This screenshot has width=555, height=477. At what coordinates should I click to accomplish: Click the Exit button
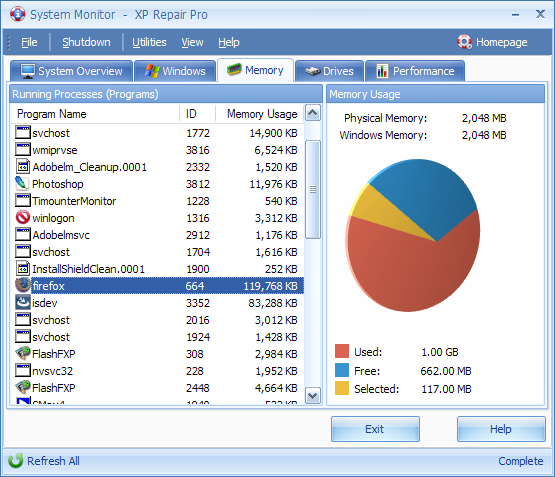(375, 429)
